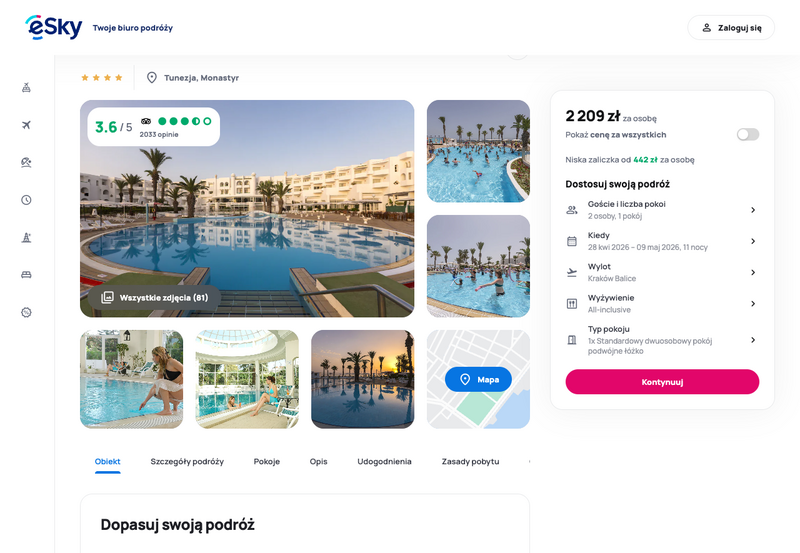Click the deals percent badge icon in sidebar
This screenshot has width=800, height=553.
(27, 312)
